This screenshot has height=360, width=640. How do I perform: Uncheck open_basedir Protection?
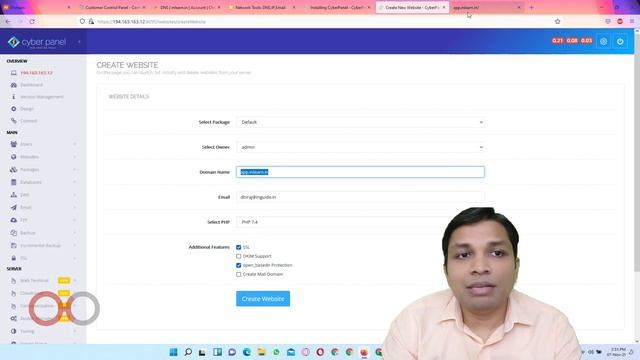coord(238,265)
